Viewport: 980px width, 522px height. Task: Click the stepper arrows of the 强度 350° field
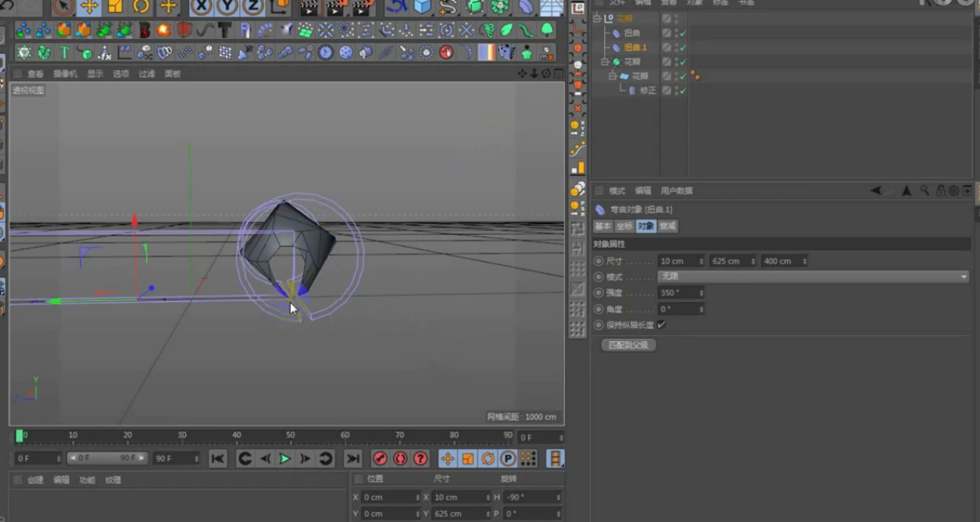702,293
